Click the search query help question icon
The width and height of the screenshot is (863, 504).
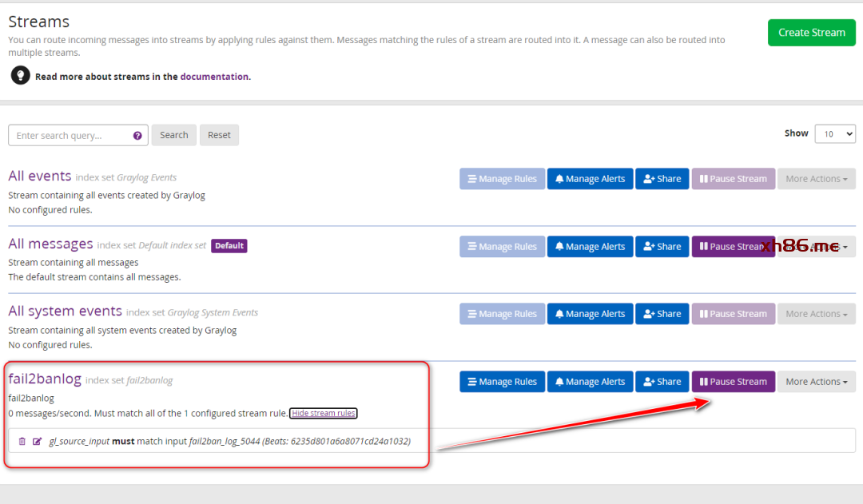click(137, 136)
